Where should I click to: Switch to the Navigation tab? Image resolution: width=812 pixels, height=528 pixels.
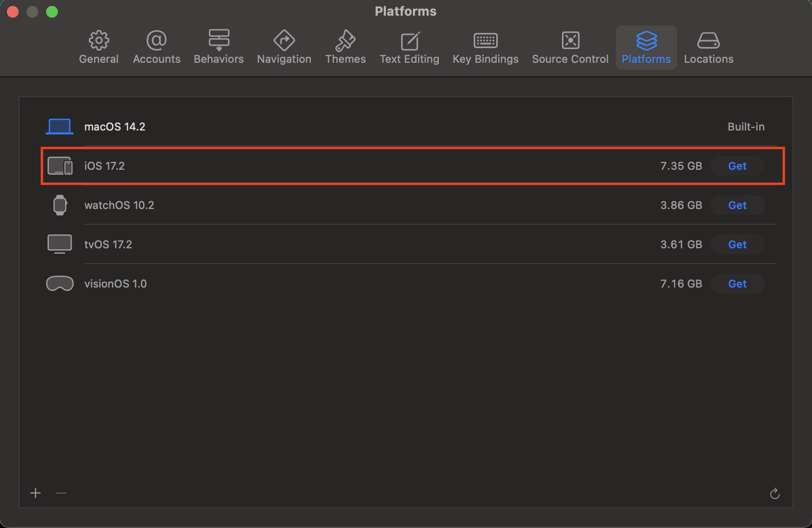pos(284,48)
